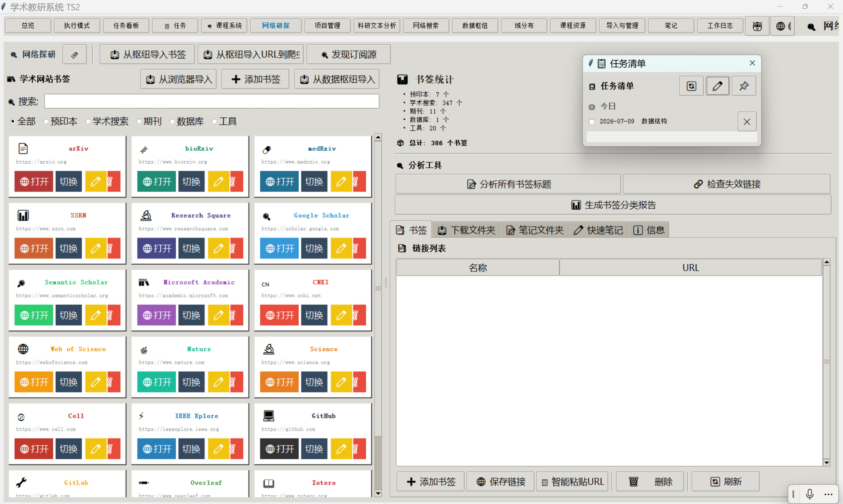Screen dimensions: 843x504
Task: Click the pencil edit icon in task list popup
Action: [717, 86]
